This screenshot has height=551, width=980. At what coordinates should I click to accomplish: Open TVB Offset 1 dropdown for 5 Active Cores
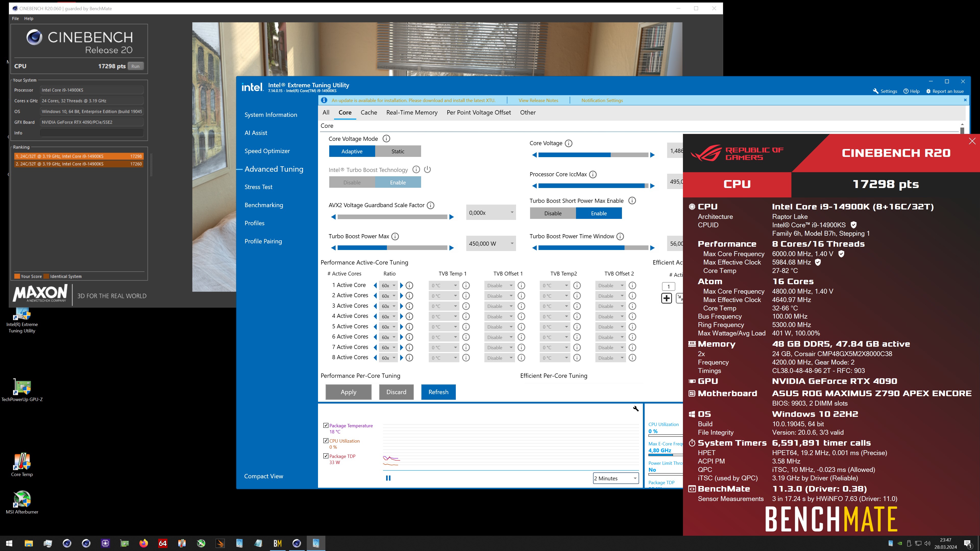click(x=499, y=327)
